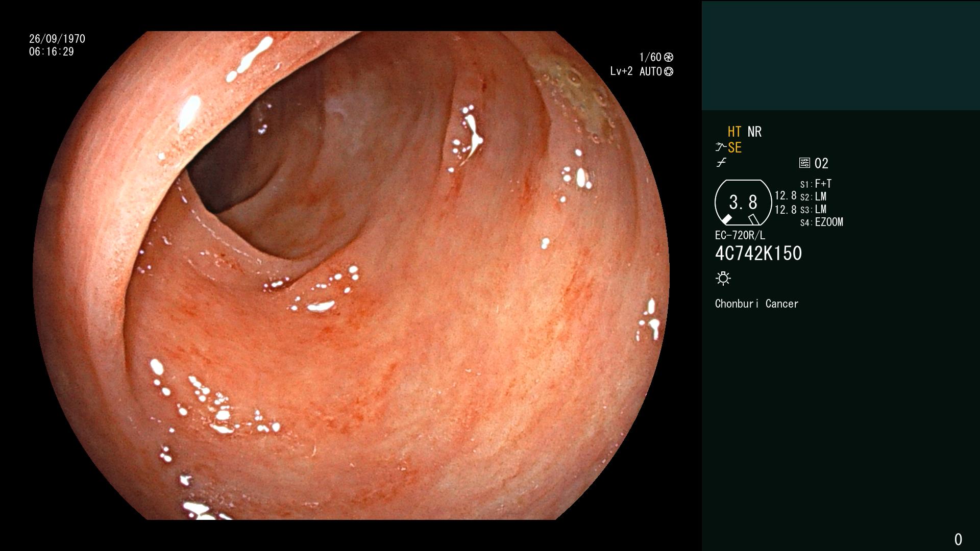This screenshot has height=551, width=980.
Task: Click the memory card icon beside 02
Action: click(804, 163)
